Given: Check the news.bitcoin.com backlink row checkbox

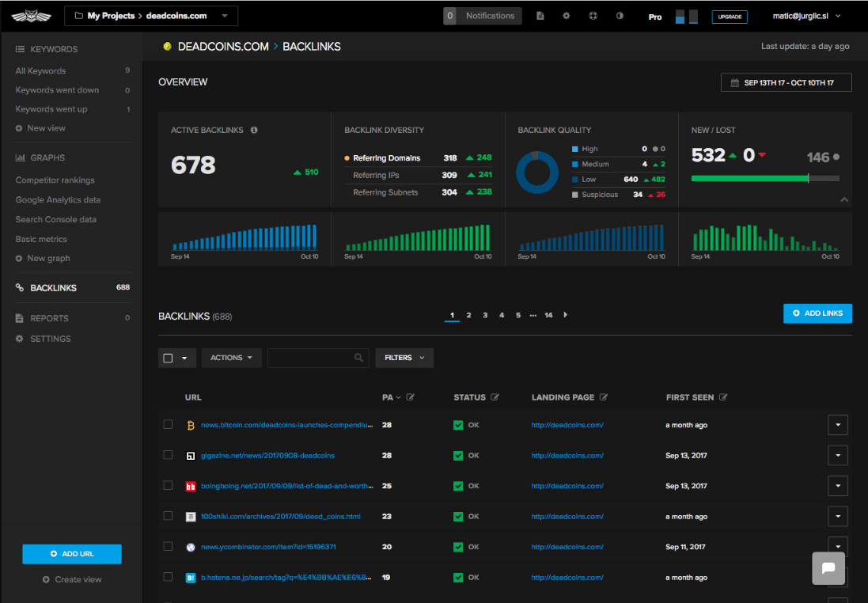Looking at the screenshot, I should (168, 425).
